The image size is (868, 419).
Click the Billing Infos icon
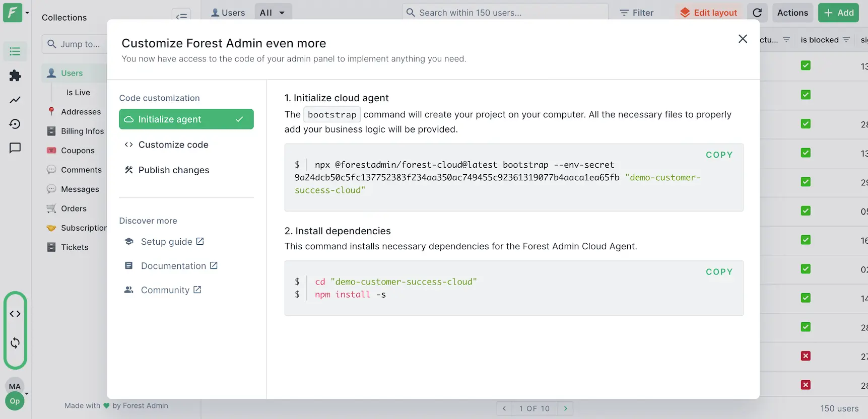[x=51, y=131]
